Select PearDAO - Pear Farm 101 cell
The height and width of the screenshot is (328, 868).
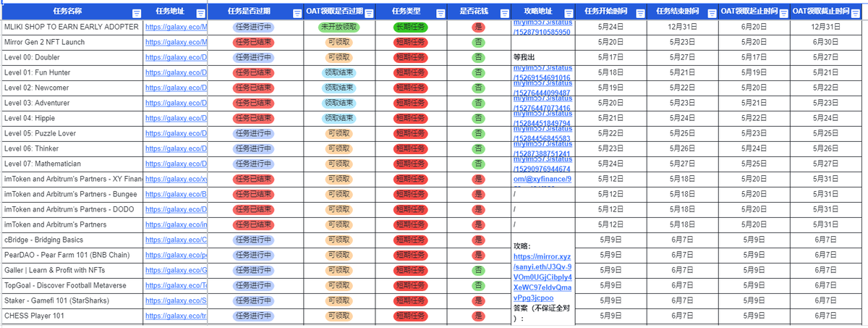(72, 255)
